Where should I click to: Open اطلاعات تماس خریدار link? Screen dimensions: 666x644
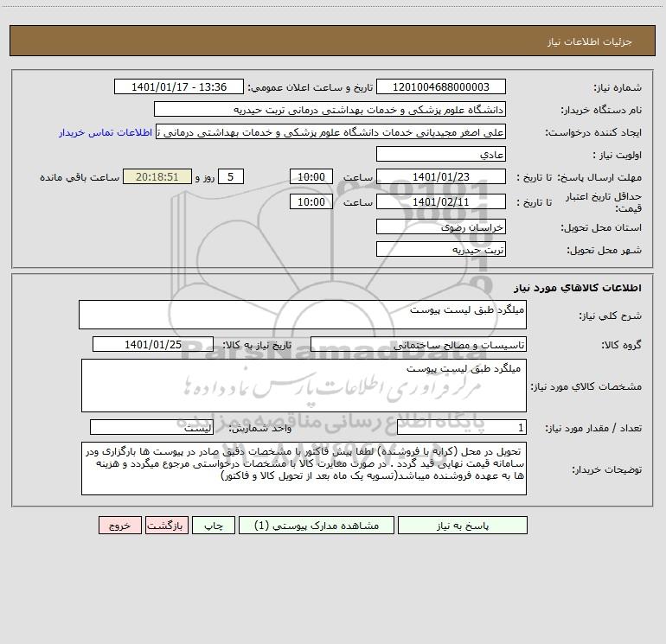click(106, 132)
